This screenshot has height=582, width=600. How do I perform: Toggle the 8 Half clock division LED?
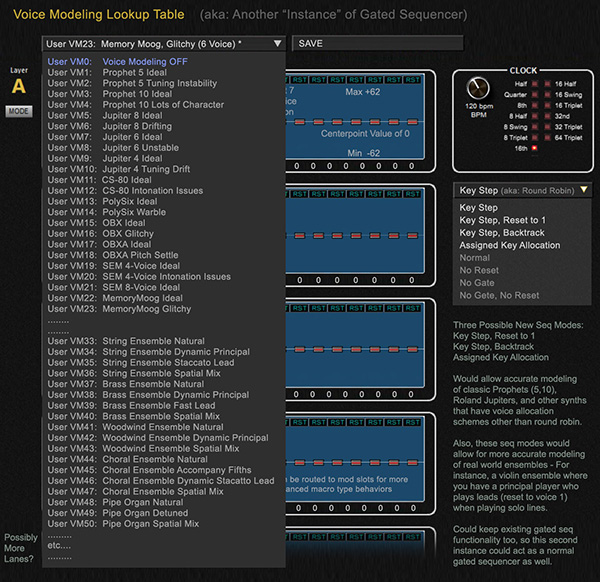(x=535, y=116)
